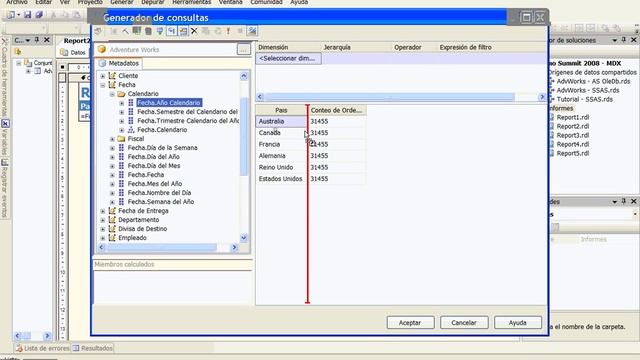The width and height of the screenshot is (640, 360).
Task: Click the Aceptar button
Action: 410,322
